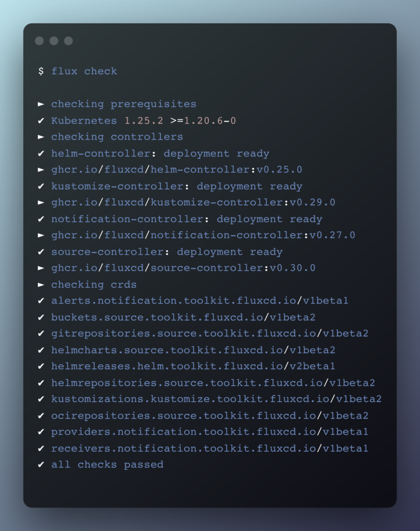This screenshot has height=531, width=420.
Task: Click the version number 1.20.6-0
Action: 210,120
